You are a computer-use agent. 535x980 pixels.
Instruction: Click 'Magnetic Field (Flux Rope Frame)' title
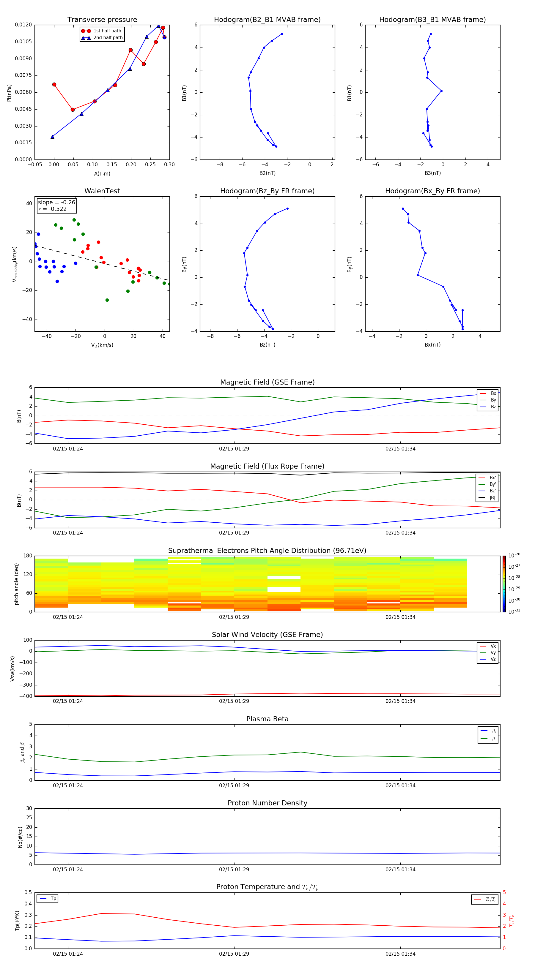(267, 467)
